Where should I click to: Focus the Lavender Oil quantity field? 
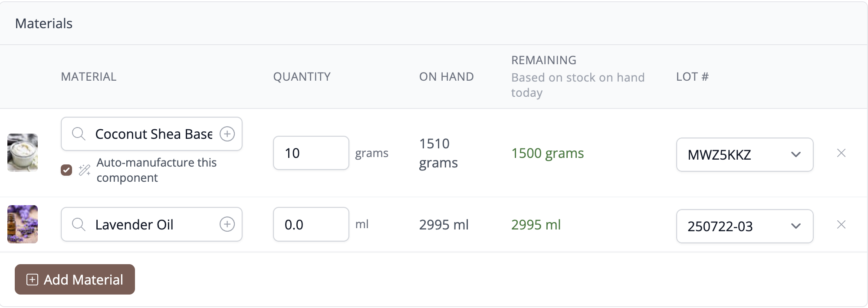click(311, 224)
